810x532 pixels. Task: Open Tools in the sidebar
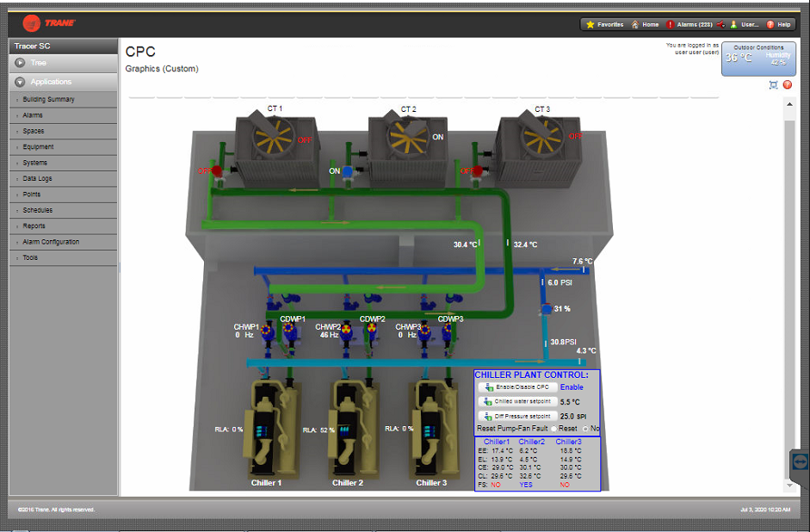(63, 257)
